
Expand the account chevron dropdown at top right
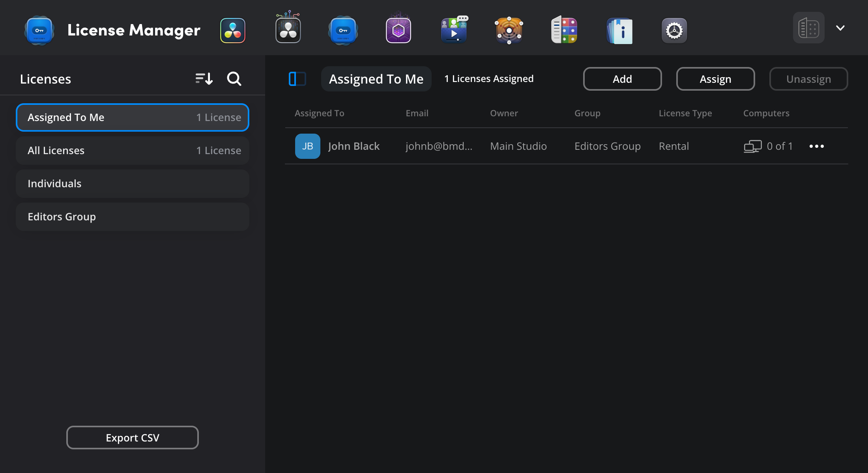click(x=840, y=28)
